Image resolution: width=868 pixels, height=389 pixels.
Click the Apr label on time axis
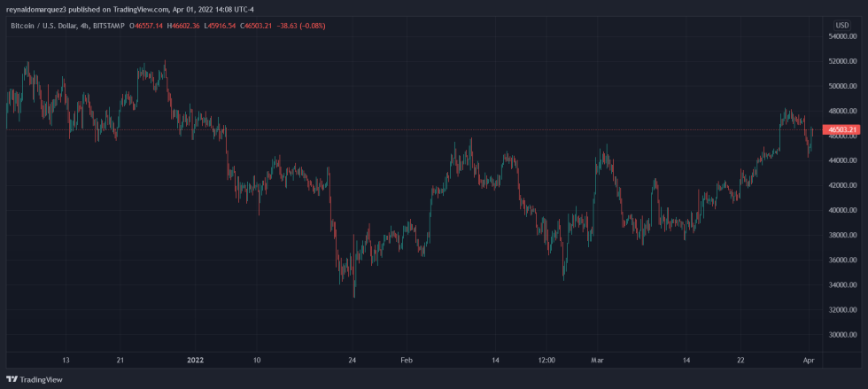tap(807, 360)
